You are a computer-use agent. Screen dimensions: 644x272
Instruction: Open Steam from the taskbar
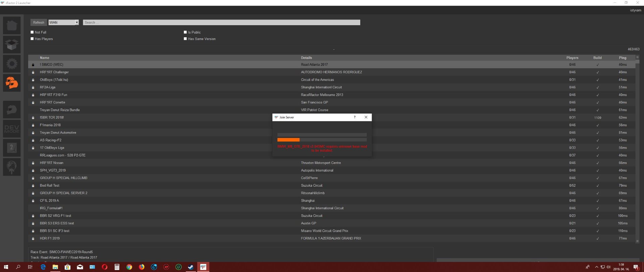coord(191,267)
